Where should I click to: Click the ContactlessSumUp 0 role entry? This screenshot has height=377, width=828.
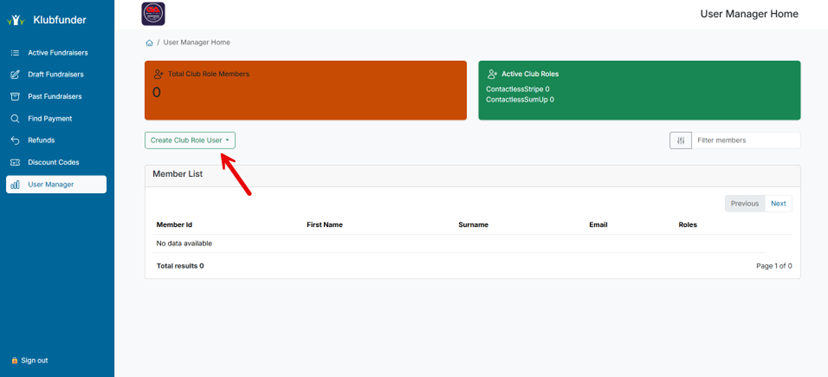(x=520, y=99)
